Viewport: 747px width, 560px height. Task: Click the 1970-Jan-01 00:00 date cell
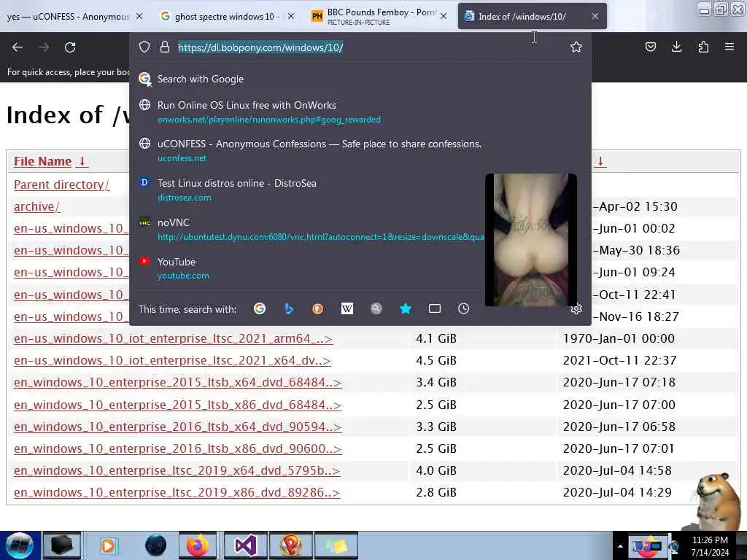(x=619, y=338)
